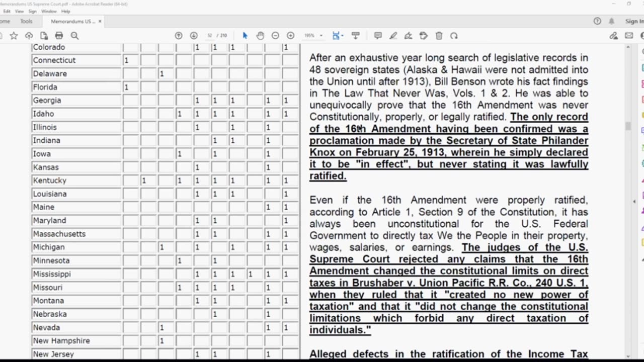Print the document using the printer icon

tap(59, 36)
